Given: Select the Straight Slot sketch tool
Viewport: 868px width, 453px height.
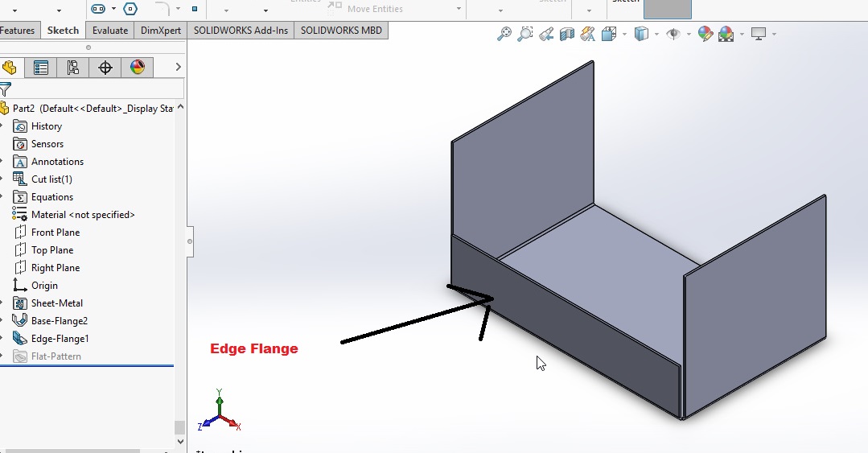Looking at the screenshot, I should pos(98,8).
